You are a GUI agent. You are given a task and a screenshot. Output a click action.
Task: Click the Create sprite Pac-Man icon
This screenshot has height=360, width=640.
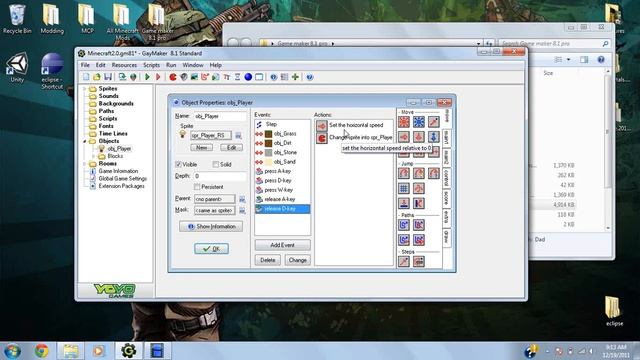tap(173, 77)
